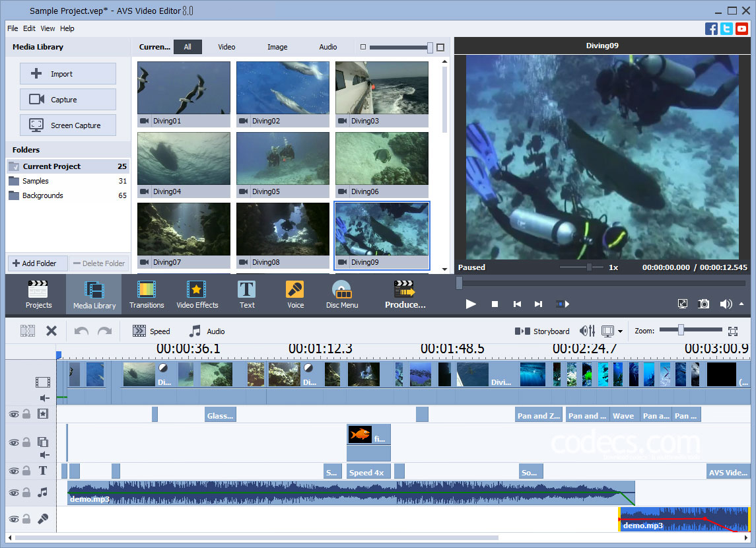This screenshot has height=548, width=756.
Task: Click the Capture button
Action: 68,99
